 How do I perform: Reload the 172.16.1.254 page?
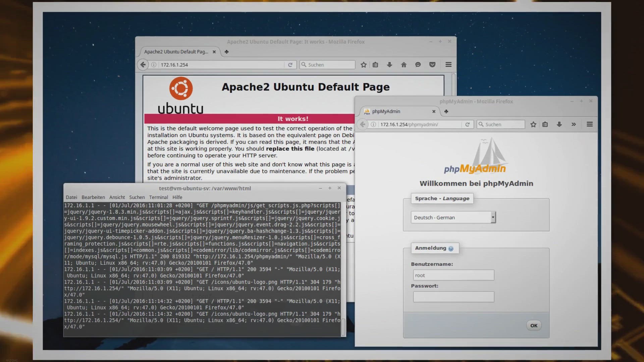pyautogui.click(x=290, y=65)
